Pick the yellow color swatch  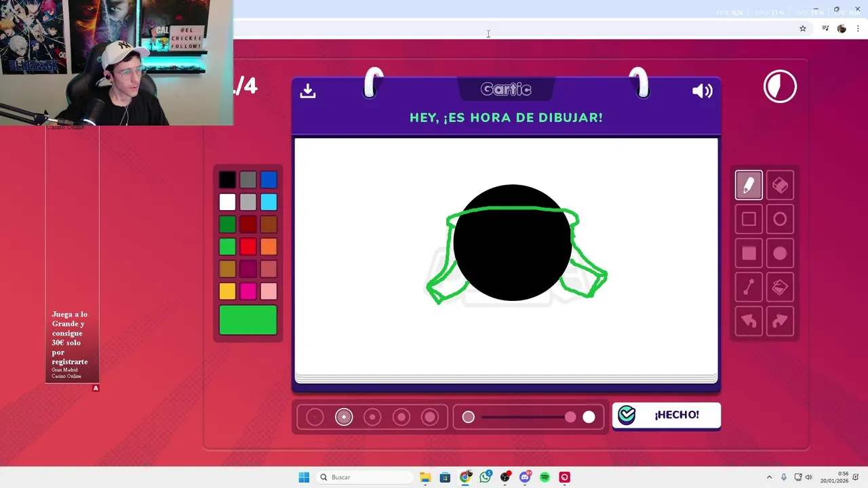227,291
